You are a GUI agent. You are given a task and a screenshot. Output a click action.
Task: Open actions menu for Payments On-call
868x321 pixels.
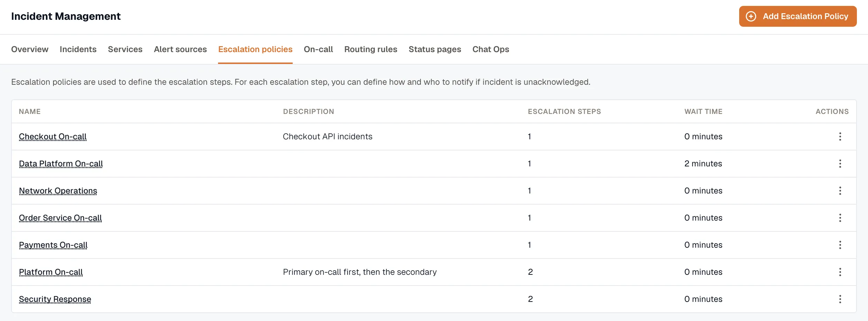coord(840,245)
